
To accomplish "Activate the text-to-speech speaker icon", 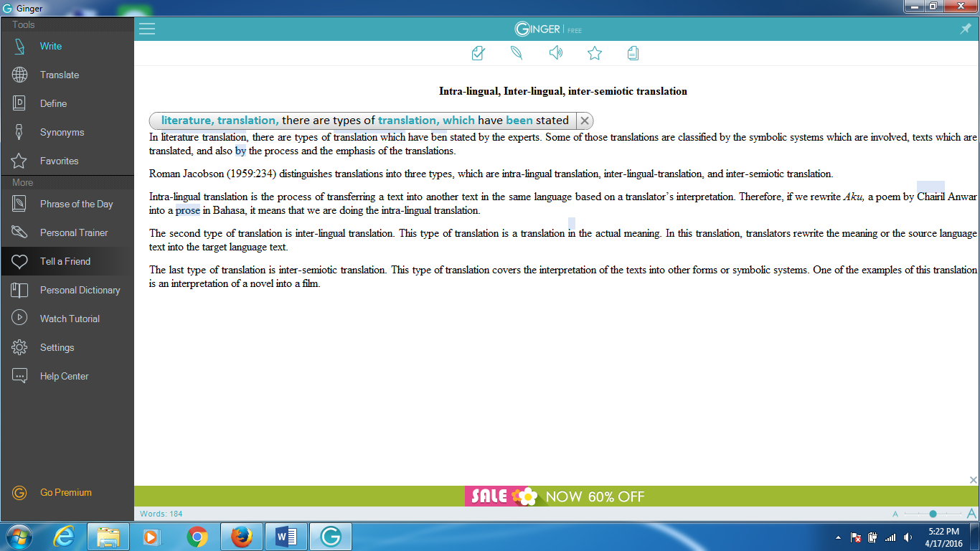I will pyautogui.click(x=556, y=53).
